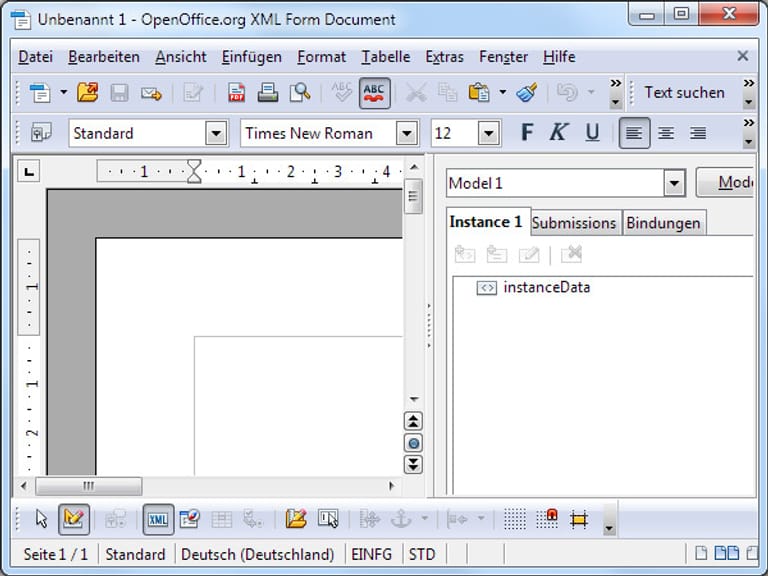Open the Hilfe menu
Image resolution: width=768 pixels, height=576 pixels.
559,57
